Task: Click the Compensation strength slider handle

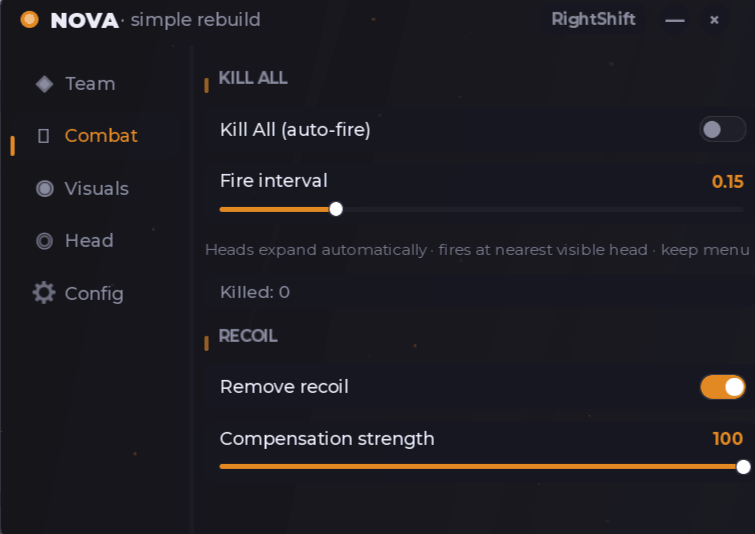Action: 743,467
